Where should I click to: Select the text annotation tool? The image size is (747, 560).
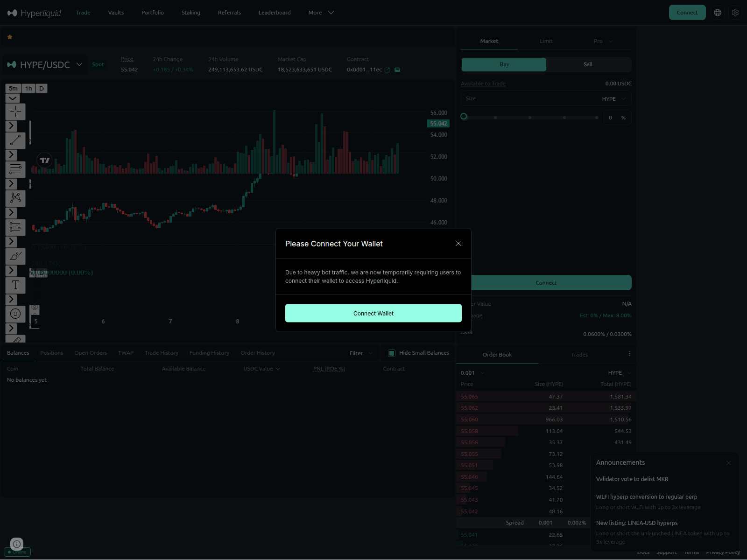point(15,285)
